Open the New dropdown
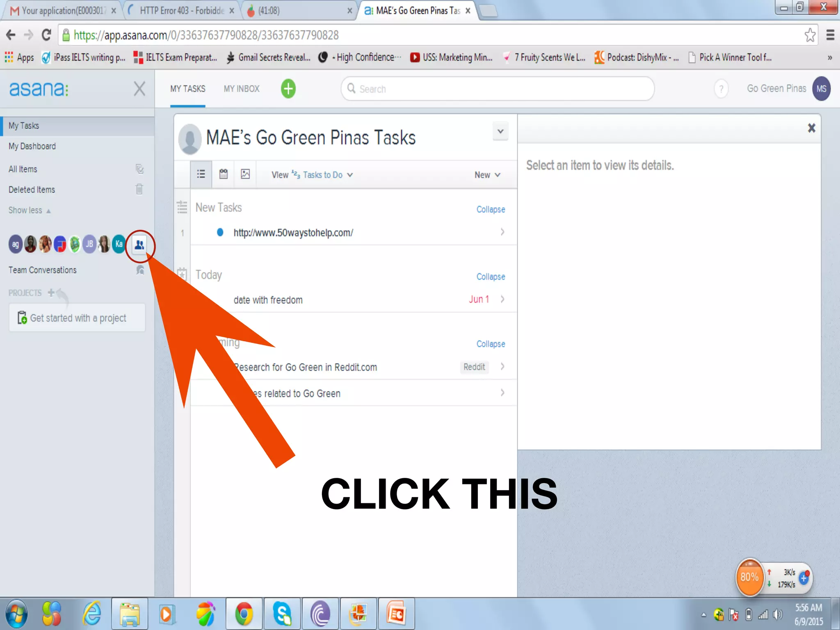 click(x=488, y=175)
